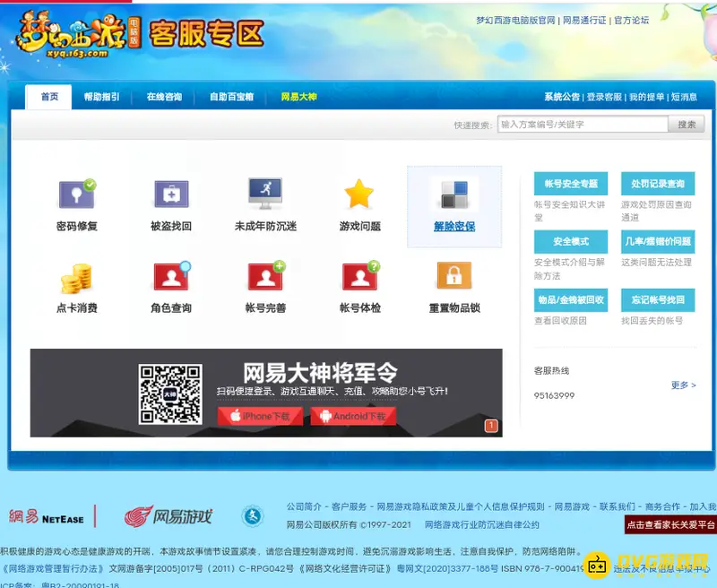Click the 网易游戏 text link in footer
Image resolution: width=717 pixels, height=588 pixels.
pos(572,506)
